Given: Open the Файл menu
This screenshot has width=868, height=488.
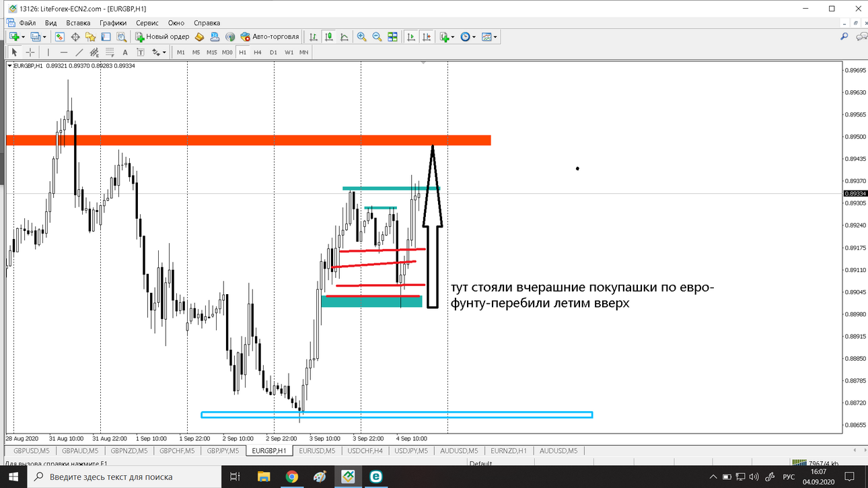Looking at the screenshot, I should [x=28, y=23].
